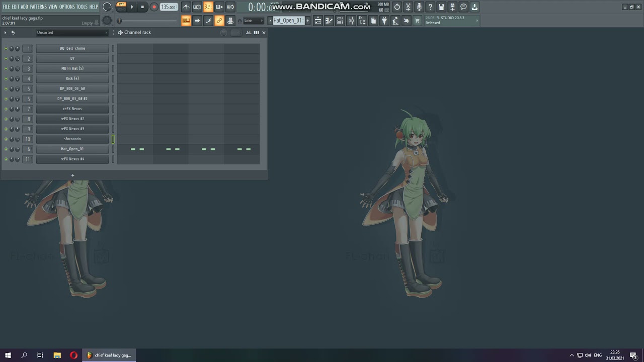Expand the FL Studio news panel arrow
This screenshot has height=362, width=644.
(477, 21)
